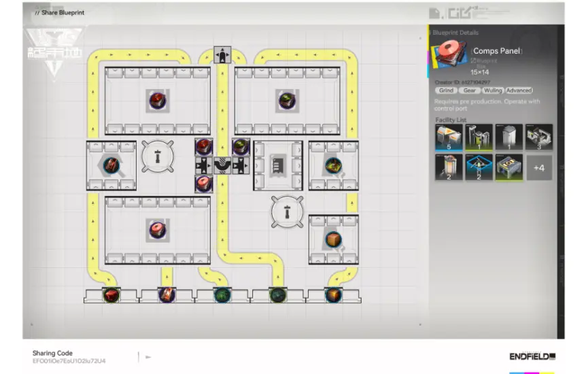Screen dimensions: 588x374
Task: Click the document-icon facility in the center
Action: point(278,165)
